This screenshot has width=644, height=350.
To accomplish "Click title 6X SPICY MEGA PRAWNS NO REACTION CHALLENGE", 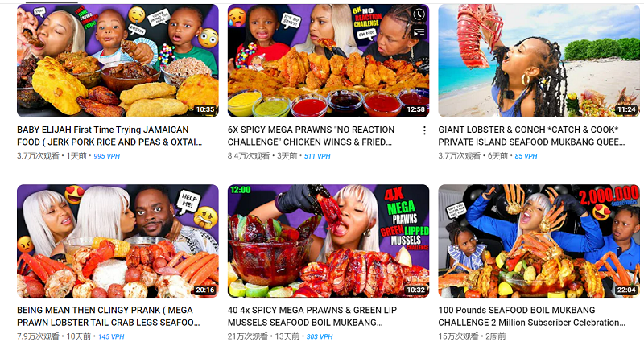I will 311,136.
